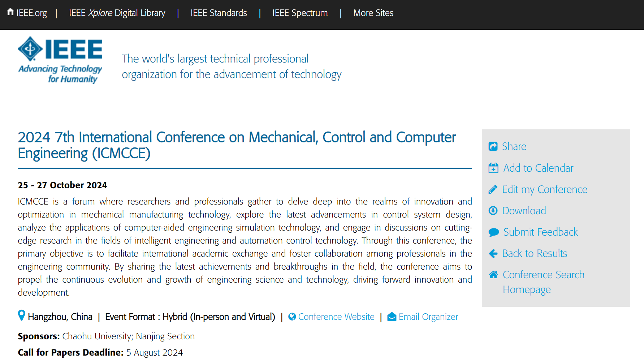
Task: Click the Conference Search home icon
Action: click(x=493, y=275)
